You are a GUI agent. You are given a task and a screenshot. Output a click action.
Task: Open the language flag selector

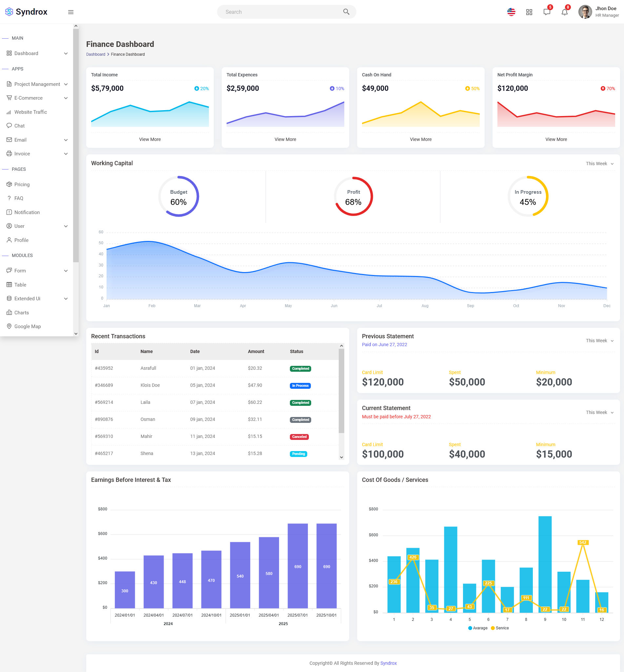tap(511, 12)
